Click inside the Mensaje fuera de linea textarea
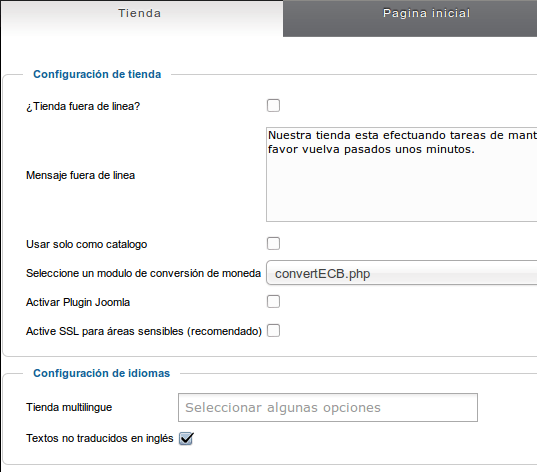Viewport: 537px width, 472px height. coord(401,175)
